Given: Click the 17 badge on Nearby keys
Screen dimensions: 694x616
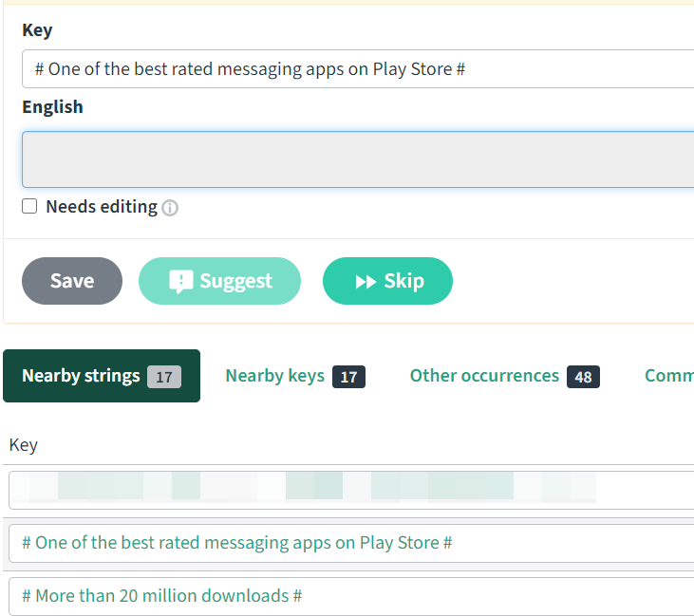Looking at the screenshot, I should coord(348,377).
